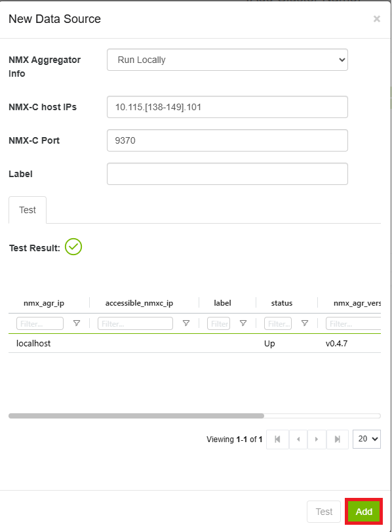
Task: Switch to the Test tab
Action: (x=28, y=210)
